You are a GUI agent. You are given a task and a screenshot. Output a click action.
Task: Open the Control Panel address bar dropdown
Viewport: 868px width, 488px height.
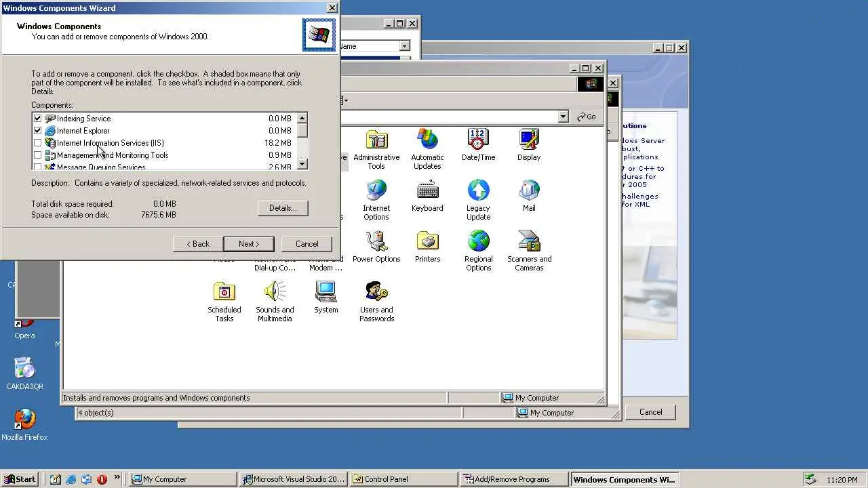(563, 117)
